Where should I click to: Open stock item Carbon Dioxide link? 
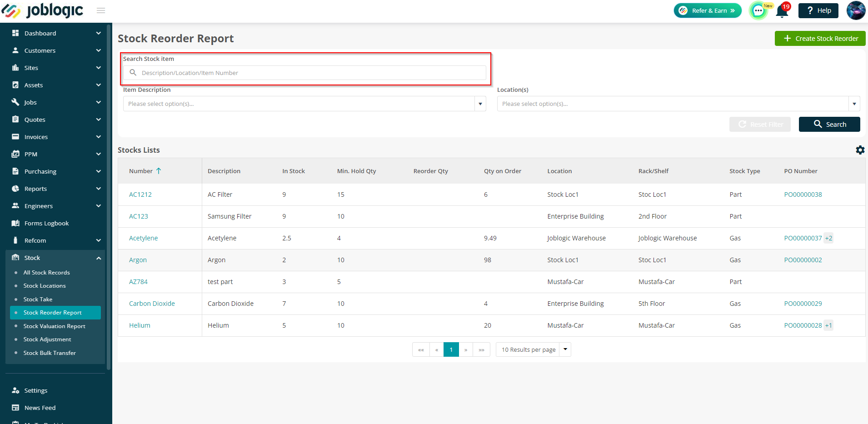point(152,304)
